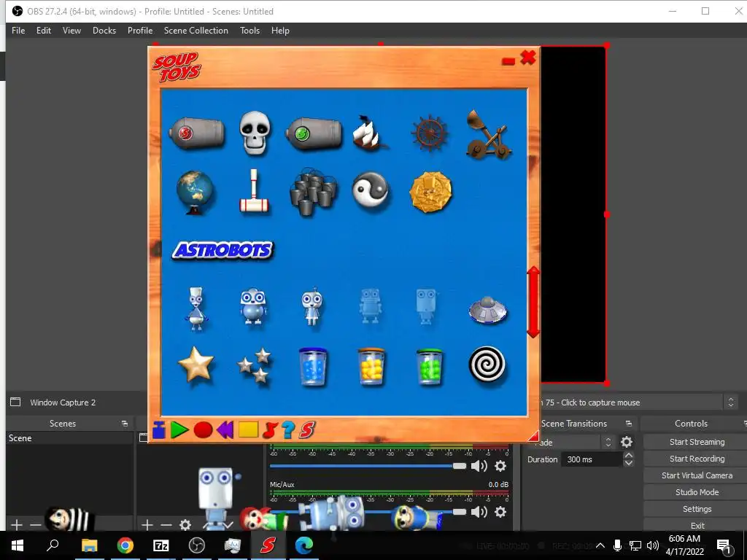Click the yellow stop square in Soup Toys

coord(248,429)
